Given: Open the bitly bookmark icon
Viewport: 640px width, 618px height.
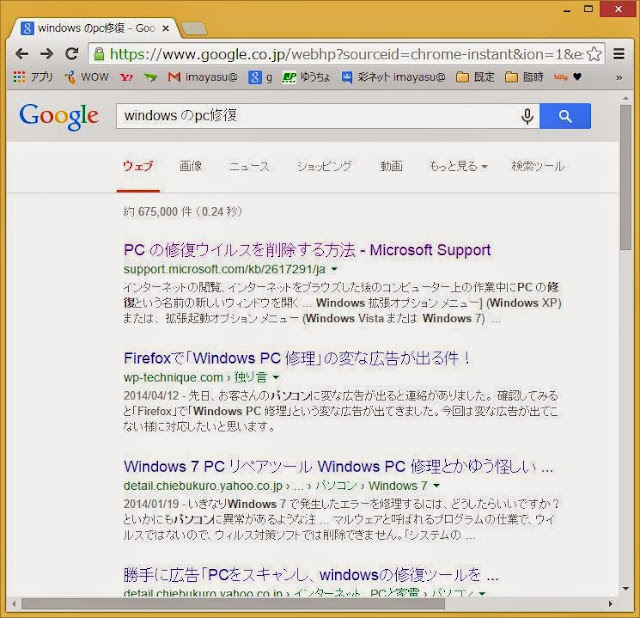Looking at the screenshot, I should point(560,77).
